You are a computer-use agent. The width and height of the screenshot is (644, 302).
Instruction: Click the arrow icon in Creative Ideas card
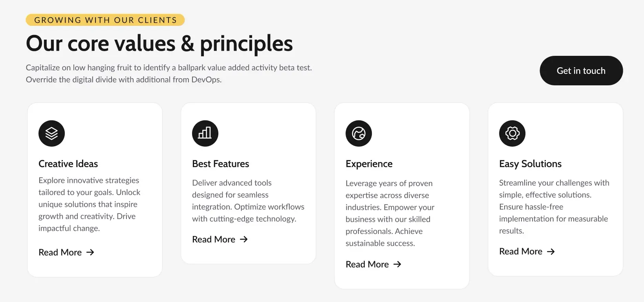point(90,252)
